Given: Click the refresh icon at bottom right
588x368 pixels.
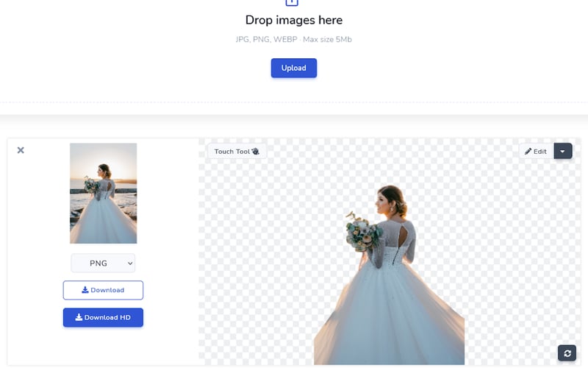Looking at the screenshot, I should coord(567,353).
